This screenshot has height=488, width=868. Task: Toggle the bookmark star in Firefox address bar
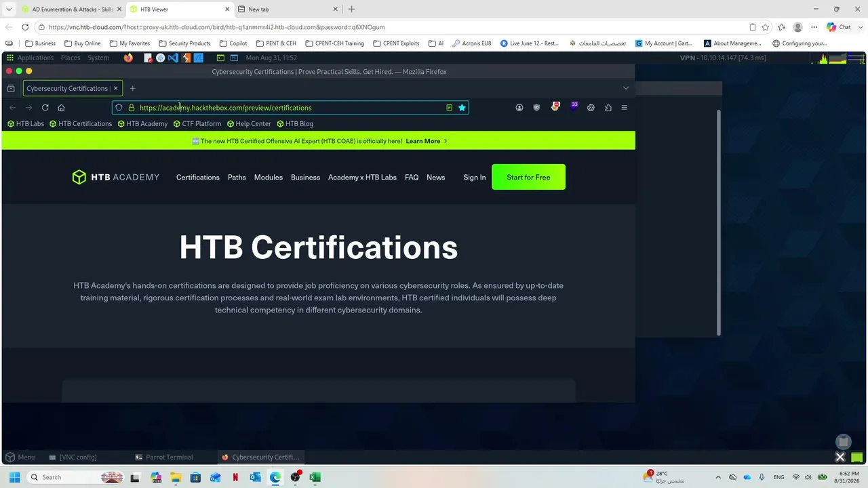tap(462, 108)
